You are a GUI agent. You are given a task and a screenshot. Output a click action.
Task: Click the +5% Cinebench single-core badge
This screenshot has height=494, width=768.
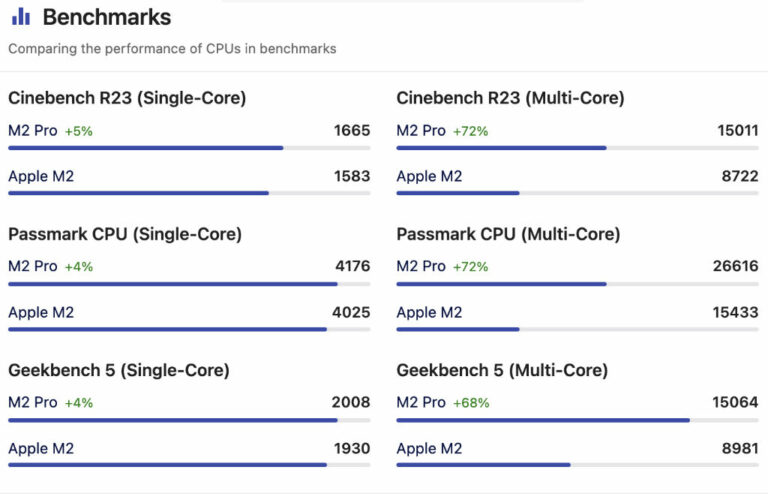click(x=78, y=131)
